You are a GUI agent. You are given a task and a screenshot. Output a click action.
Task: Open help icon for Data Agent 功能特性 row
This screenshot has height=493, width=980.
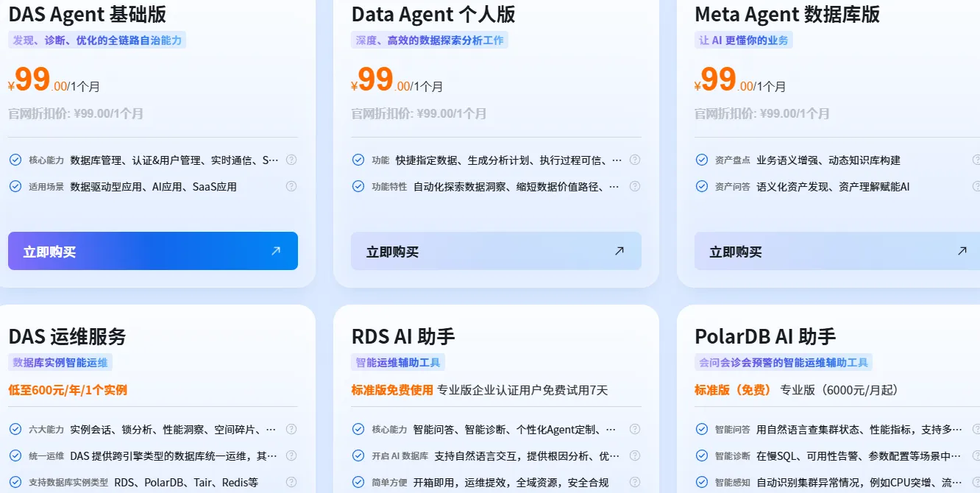635,186
